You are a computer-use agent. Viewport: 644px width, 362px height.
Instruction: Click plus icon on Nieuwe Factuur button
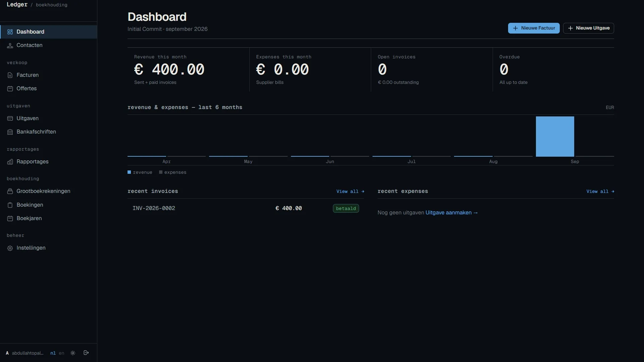(x=515, y=28)
